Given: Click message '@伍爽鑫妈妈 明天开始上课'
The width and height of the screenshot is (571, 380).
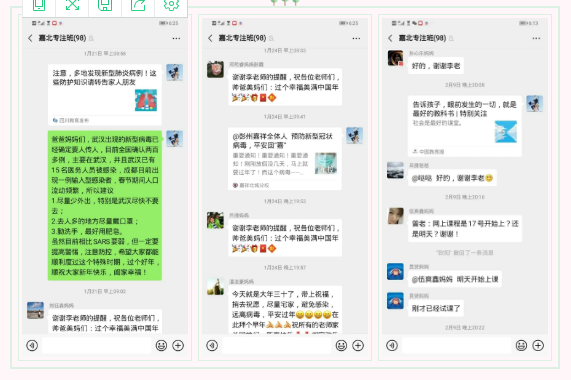Looking at the screenshot, I should [x=454, y=279].
